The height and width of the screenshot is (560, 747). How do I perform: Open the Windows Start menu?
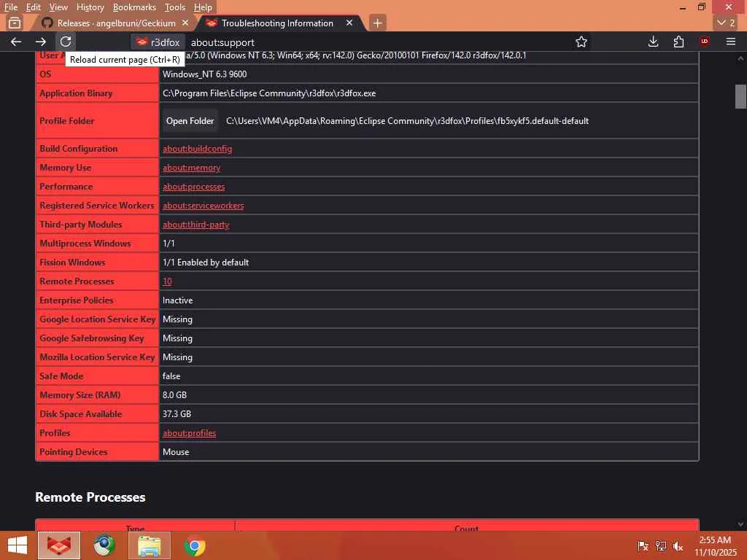(x=18, y=545)
